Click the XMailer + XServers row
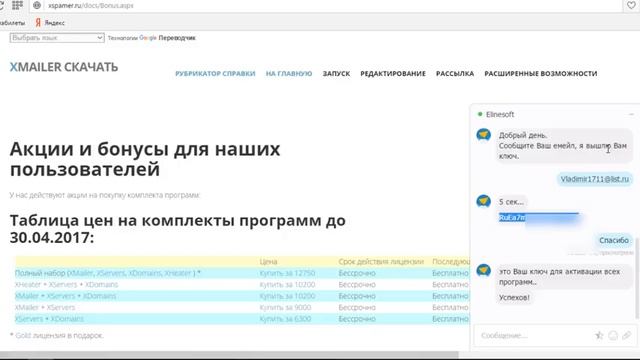 (x=45, y=307)
